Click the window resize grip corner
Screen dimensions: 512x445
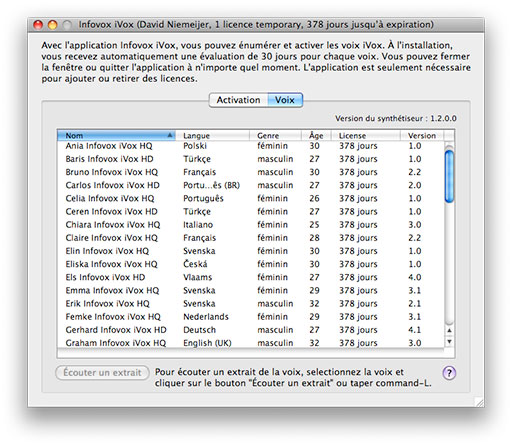pyautogui.click(x=479, y=402)
